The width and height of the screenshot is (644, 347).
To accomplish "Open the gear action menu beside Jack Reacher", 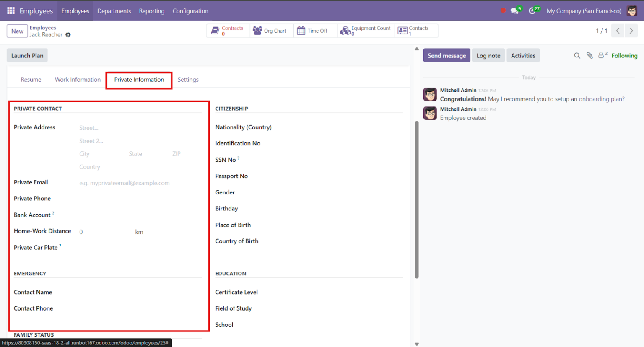I will pos(68,35).
